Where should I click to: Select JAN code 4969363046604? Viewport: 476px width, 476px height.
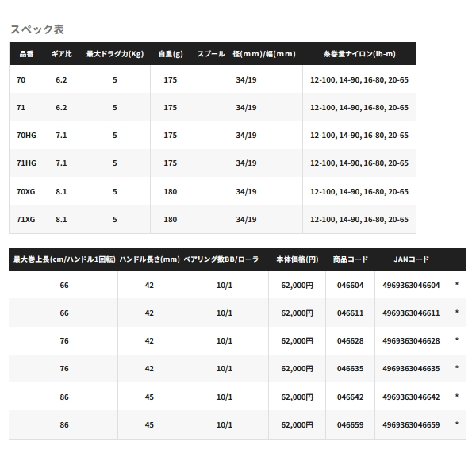pyautogui.click(x=411, y=286)
